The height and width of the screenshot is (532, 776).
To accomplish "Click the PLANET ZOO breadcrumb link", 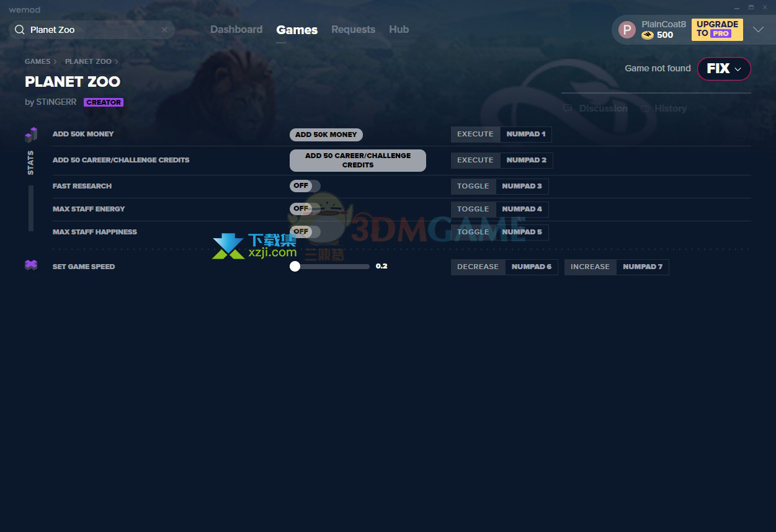I will pyautogui.click(x=88, y=61).
